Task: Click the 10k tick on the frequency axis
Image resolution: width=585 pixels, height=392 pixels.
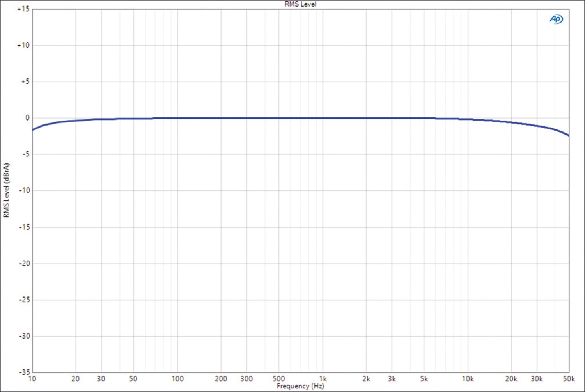Action: point(468,379)
